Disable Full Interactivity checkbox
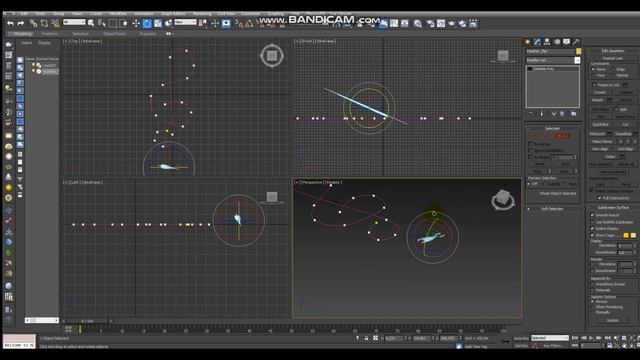 599,198
